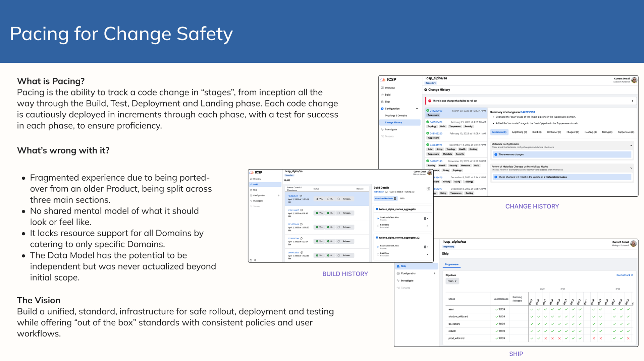This screenshot has width=644, height=361.
Task: Click Release status circle in b21df37c45 row
Action: click(x=339, y=227)
